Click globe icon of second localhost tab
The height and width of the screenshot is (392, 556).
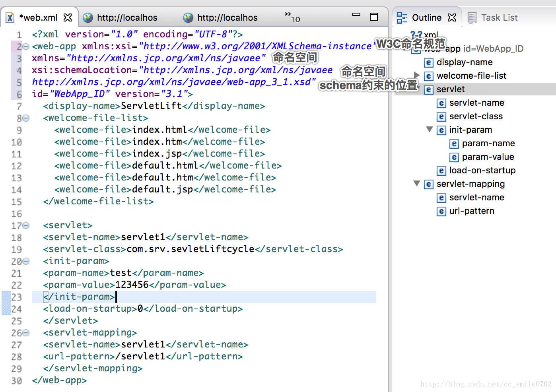pos(188,17)
